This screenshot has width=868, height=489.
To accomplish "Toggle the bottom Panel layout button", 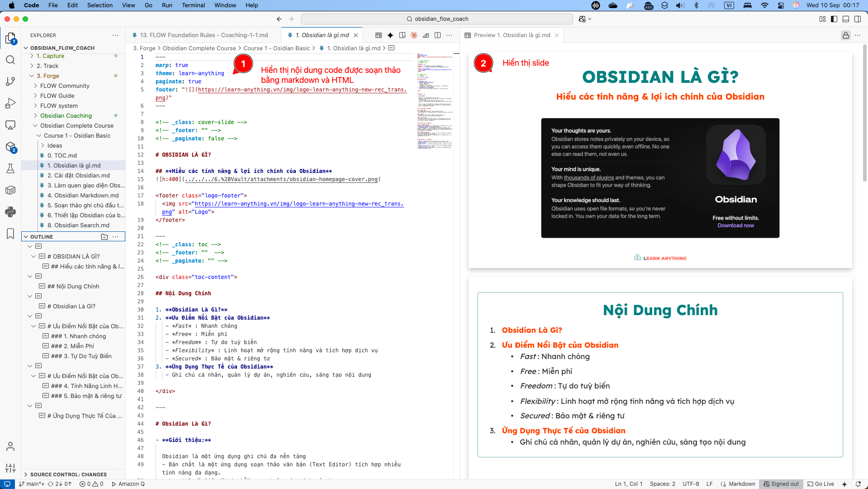I will tap(846, 19).
